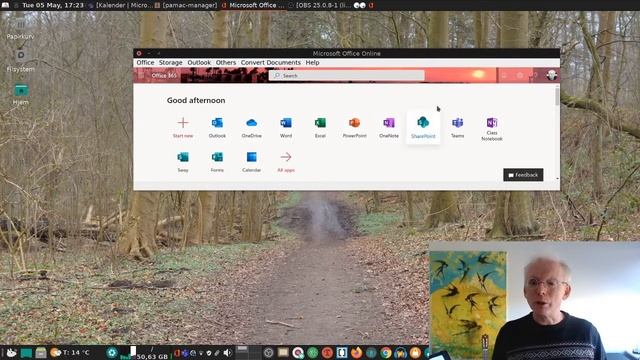Open the Storage menu
Viewport: 640px width, 360px height.
(171, 62)
